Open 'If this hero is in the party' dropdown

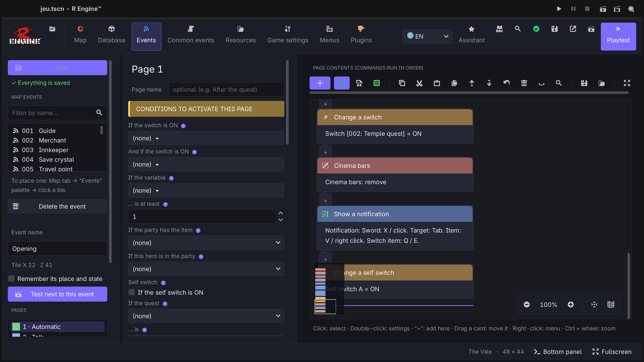click(206, 269)
